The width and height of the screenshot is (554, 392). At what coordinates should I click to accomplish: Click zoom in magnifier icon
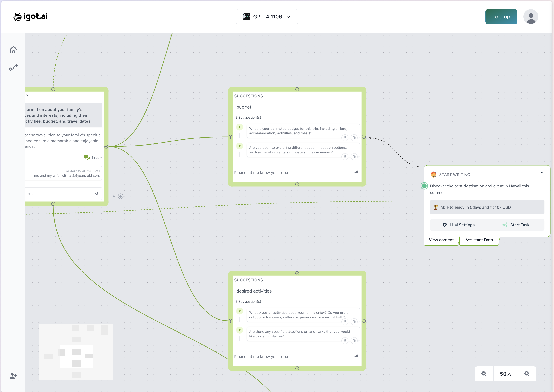coord(527,374)
